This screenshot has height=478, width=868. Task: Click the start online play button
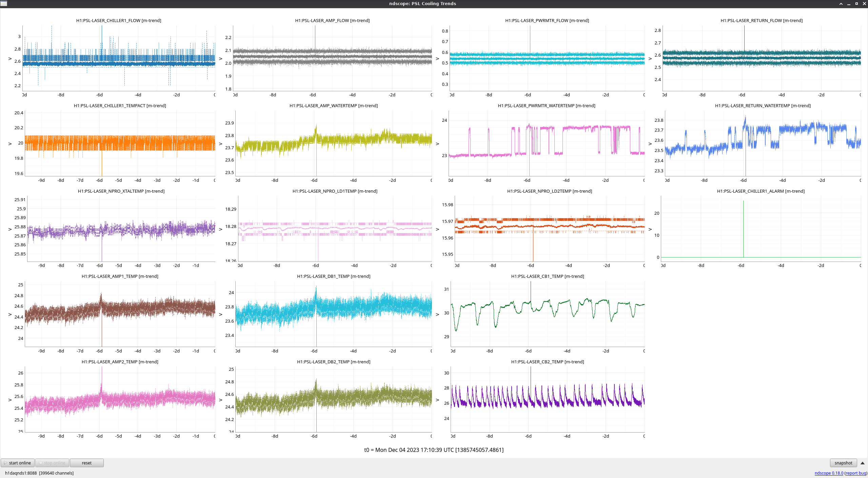17,463
